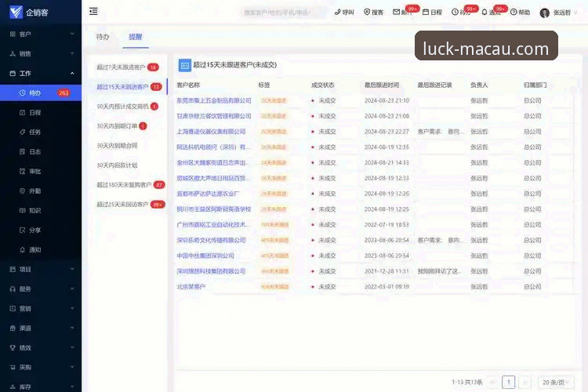Click the next page arrow button
The width and height of the screenshot is (588, 392).
(x=525, y=383)
